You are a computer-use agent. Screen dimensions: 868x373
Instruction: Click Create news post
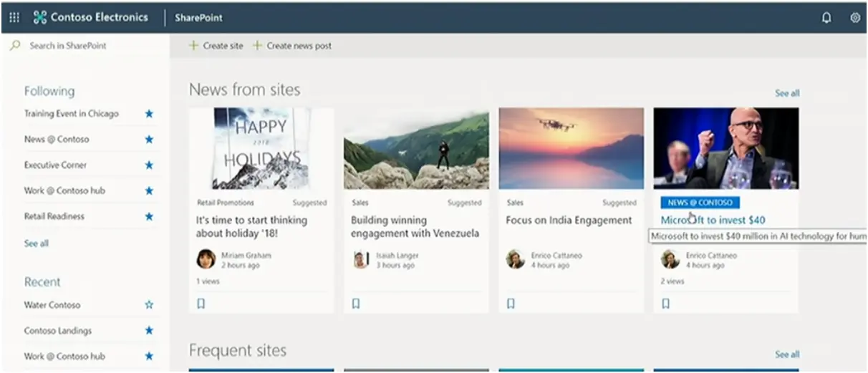pyautogui.click(x=292, y=46)
